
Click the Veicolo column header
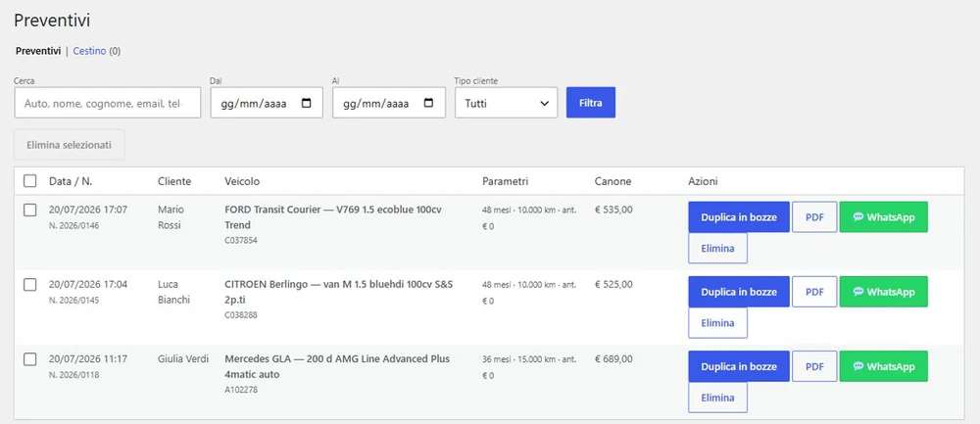point(242,181)
